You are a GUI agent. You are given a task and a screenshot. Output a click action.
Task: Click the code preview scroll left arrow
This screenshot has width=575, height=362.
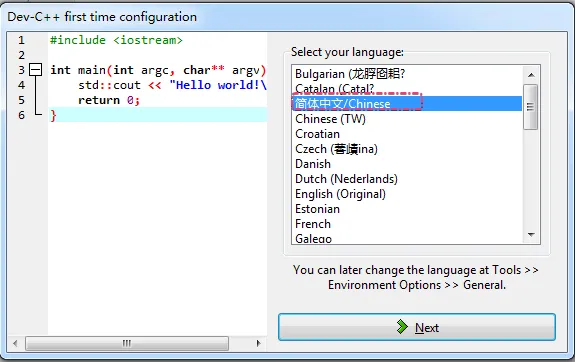pyautogui.click(x=15, y=343)
